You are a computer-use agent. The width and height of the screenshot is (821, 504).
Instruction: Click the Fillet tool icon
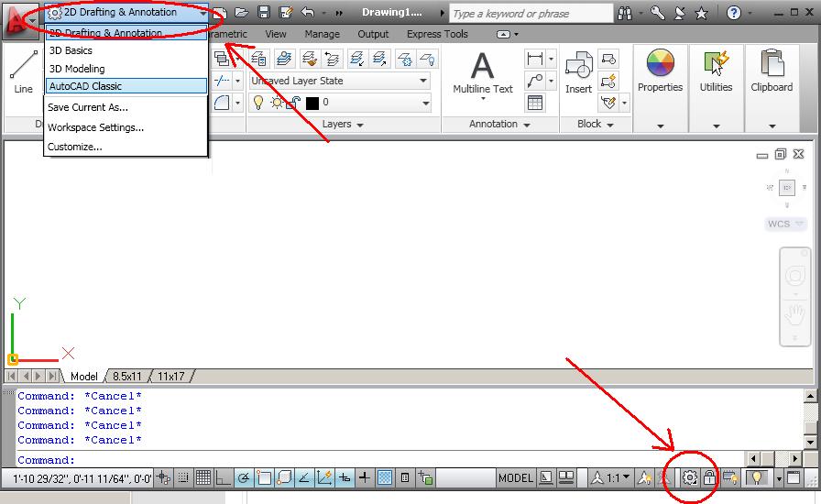pos(222,102)
